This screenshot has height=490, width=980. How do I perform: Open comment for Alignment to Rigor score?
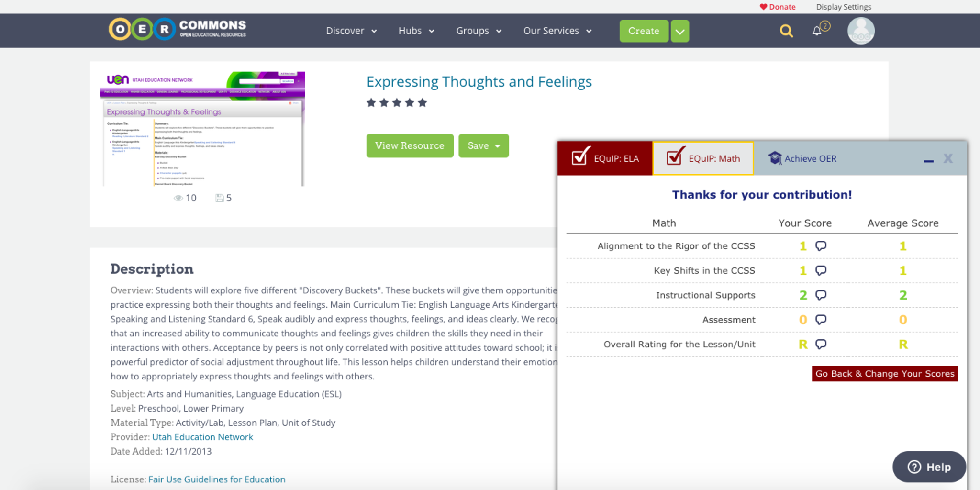821,246
